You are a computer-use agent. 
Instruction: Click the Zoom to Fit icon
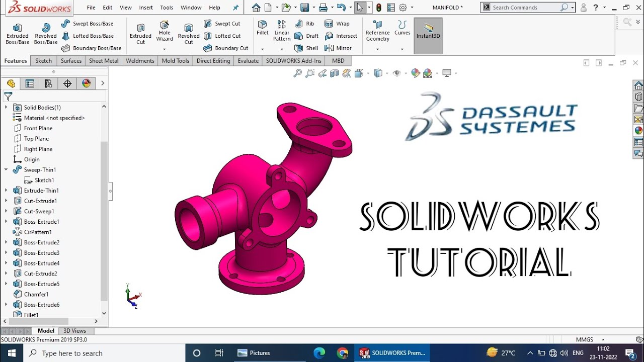(297, 73)
